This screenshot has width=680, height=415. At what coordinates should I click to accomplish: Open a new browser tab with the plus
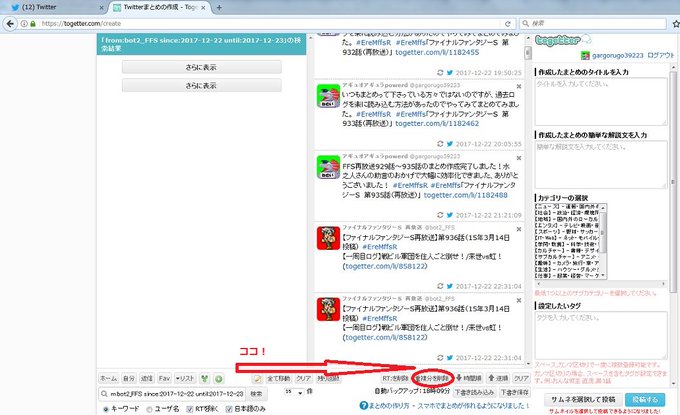(x=219, y=7)
